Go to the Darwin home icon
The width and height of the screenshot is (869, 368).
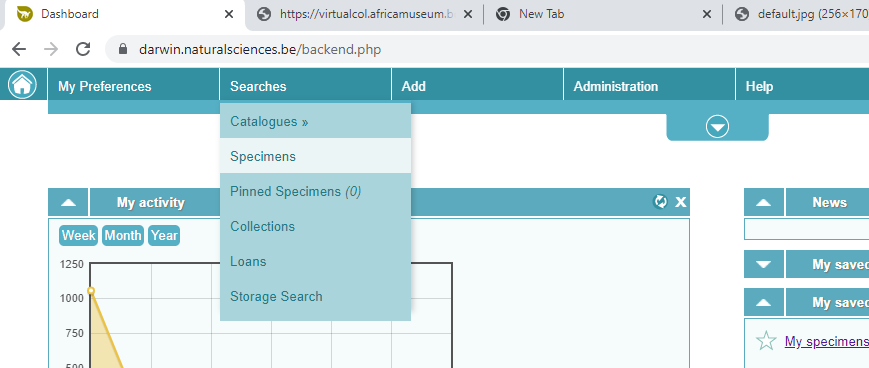(22, 85)
